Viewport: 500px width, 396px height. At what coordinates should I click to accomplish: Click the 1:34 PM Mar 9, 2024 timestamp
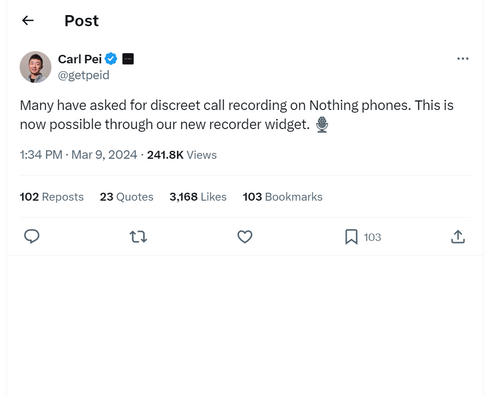[x=78, y=155]
